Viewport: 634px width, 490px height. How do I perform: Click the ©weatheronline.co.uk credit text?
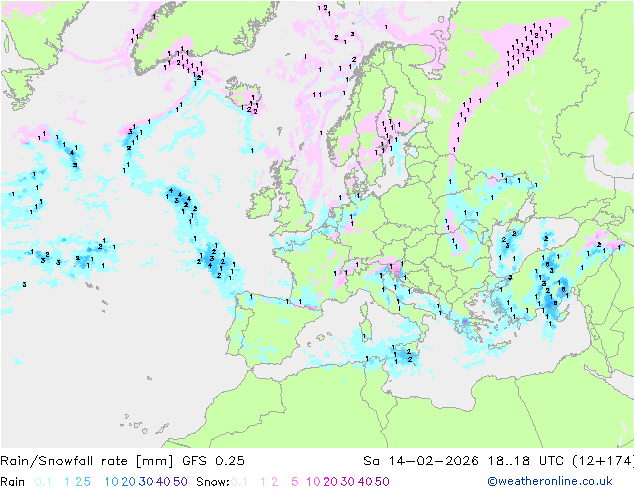549,481
